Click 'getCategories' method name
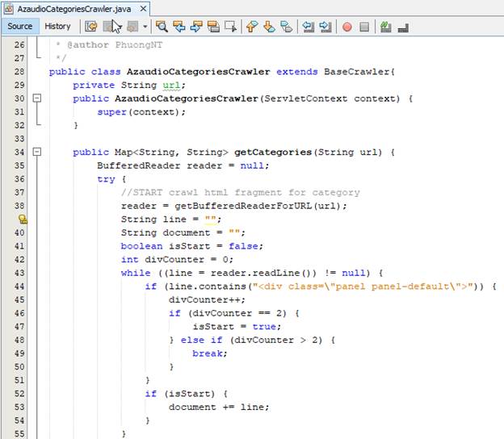The image size is (504, 439). (273, 153)
